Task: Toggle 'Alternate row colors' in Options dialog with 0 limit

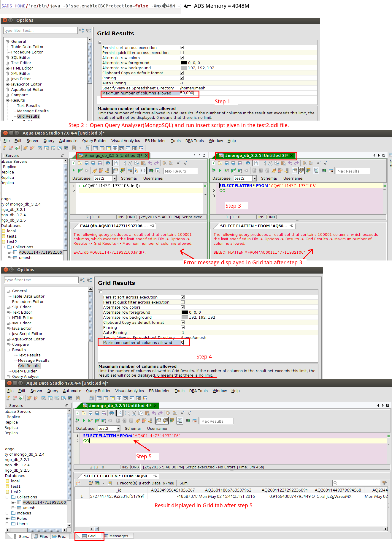Action: pyautogui.click(x=183, y=307)
